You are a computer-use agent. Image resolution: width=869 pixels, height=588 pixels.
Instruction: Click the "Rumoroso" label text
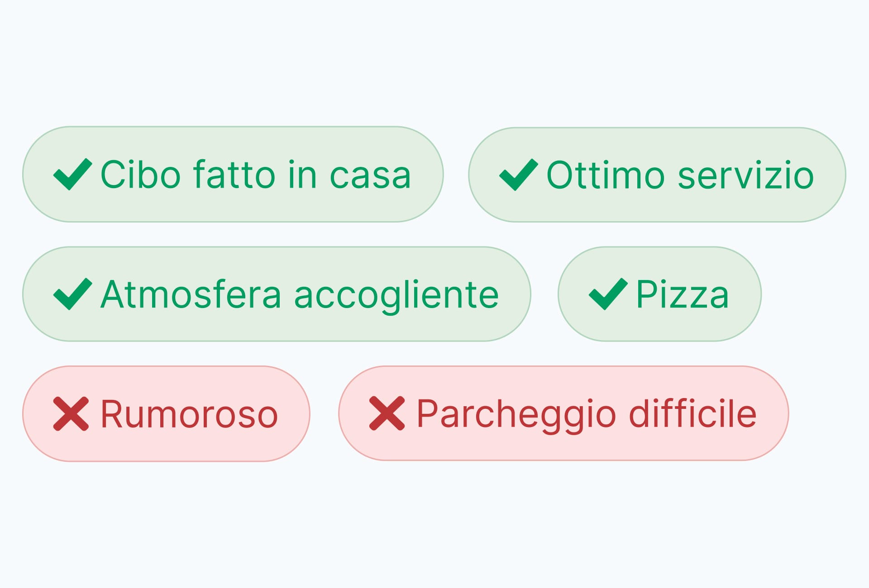pos(189,414)
